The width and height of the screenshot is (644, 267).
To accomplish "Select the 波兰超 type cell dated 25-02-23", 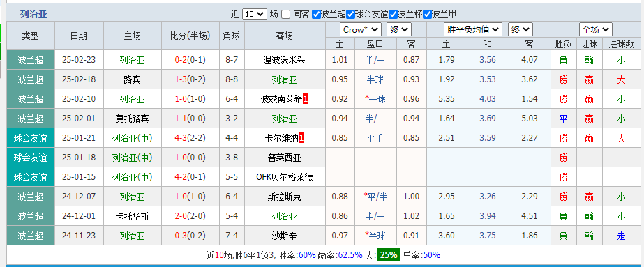I will 31,60.
